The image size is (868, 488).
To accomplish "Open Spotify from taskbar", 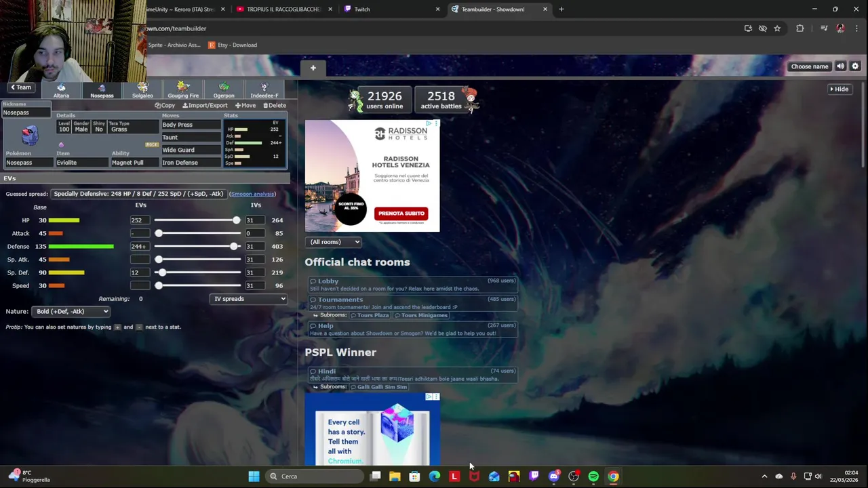I will click(x=593, y=476).
